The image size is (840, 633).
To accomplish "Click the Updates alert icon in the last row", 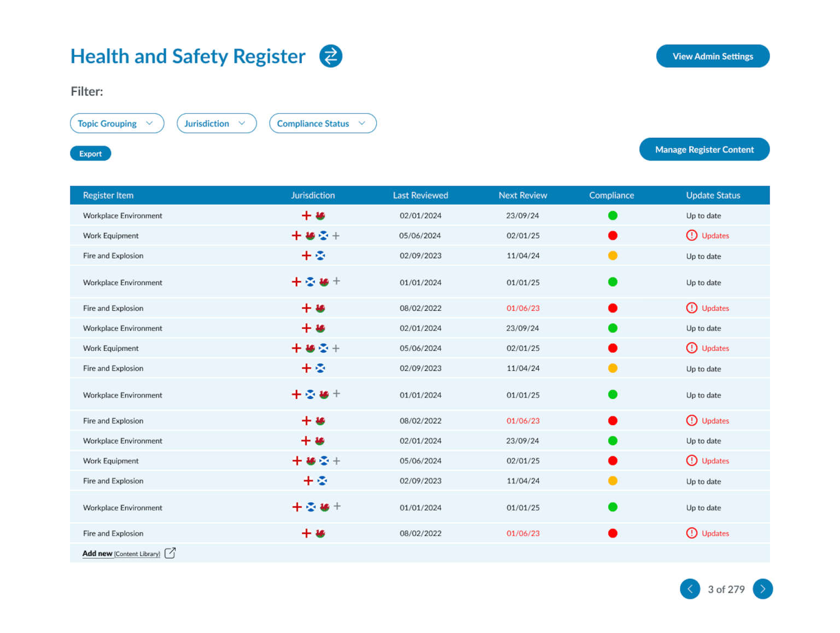I will click(692, 533).
